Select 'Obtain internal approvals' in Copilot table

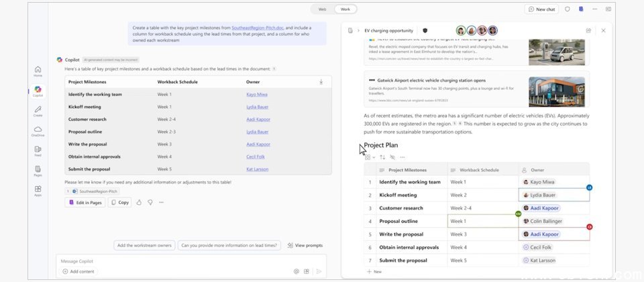95,156
